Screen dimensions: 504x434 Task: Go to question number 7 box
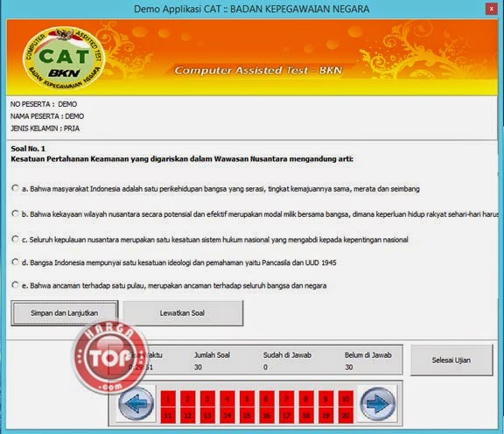click(x=286, y=399)
